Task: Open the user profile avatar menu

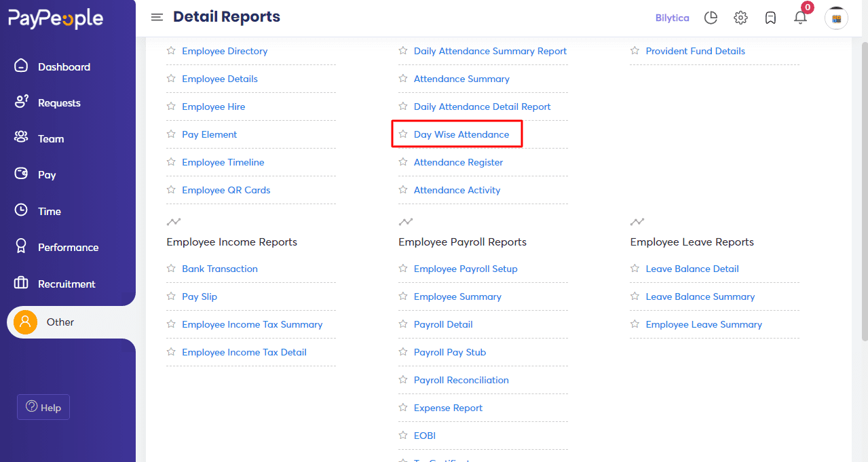Action: tap(836, 18)
